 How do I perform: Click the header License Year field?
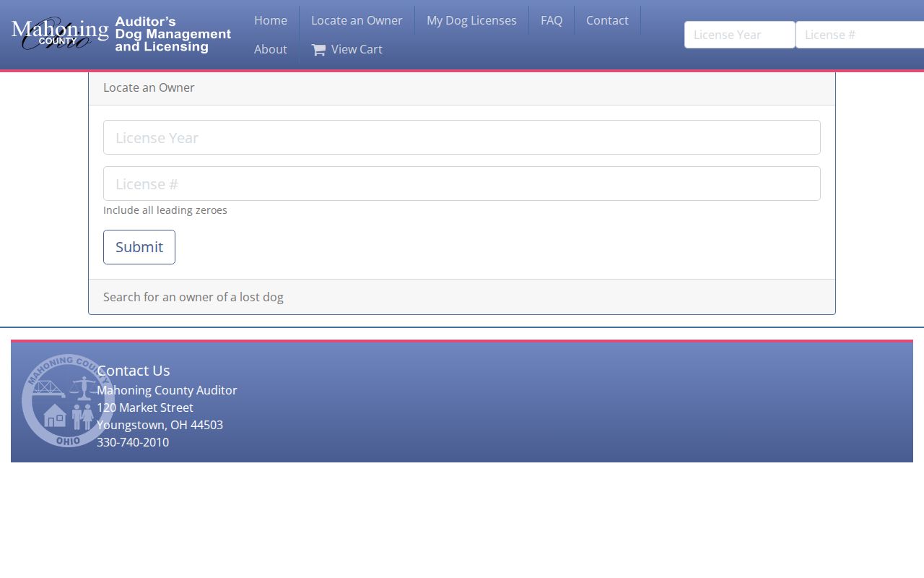pyautogui.click(x=740, y=35)
